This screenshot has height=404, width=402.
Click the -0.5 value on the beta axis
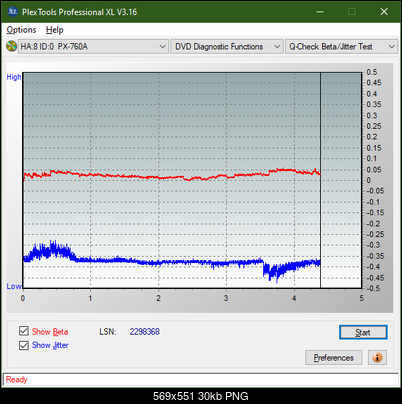click(373, 288)
